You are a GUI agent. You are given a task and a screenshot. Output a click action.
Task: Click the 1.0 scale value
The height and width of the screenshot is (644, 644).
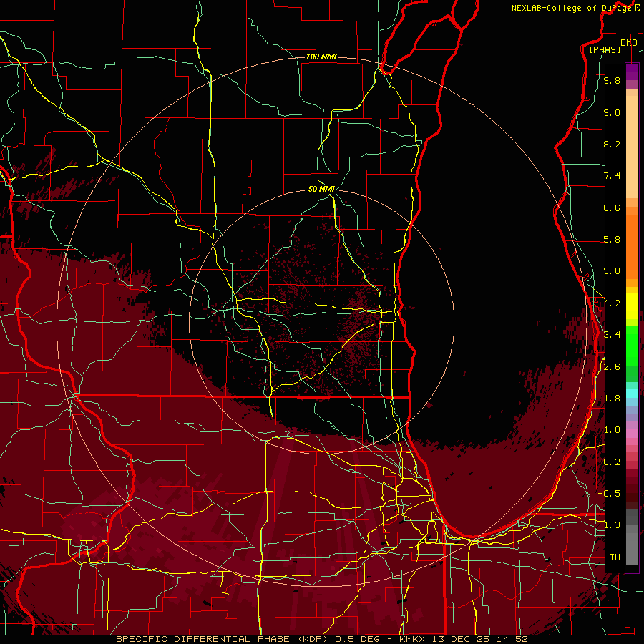pyautogui.click(x=612, y=430)
